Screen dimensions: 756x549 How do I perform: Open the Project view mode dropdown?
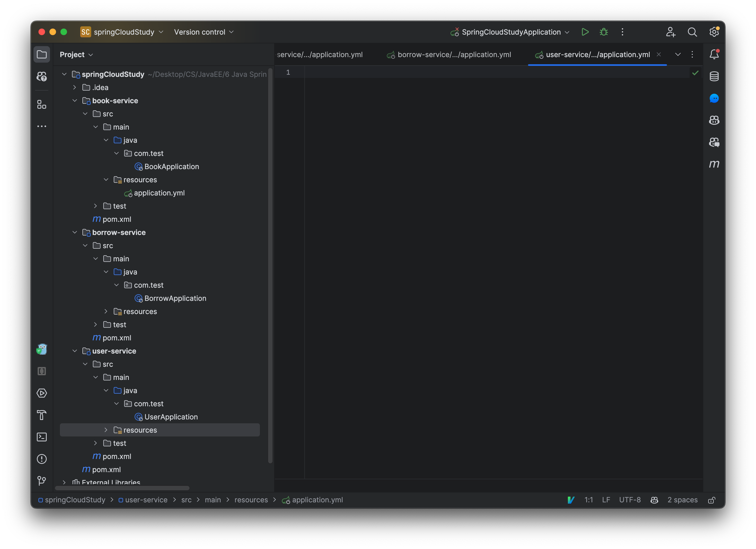76,54
